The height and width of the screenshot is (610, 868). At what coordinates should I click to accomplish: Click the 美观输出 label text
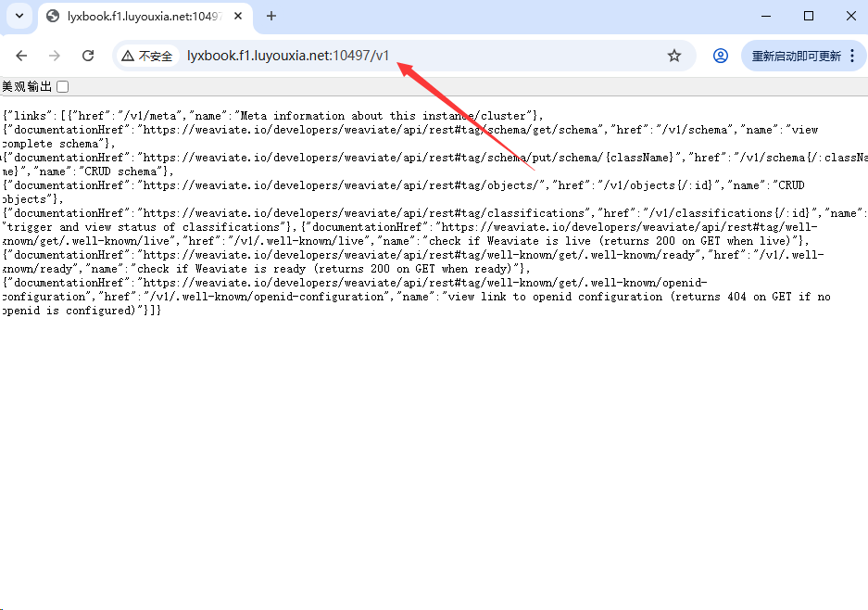tap(27, 86)
